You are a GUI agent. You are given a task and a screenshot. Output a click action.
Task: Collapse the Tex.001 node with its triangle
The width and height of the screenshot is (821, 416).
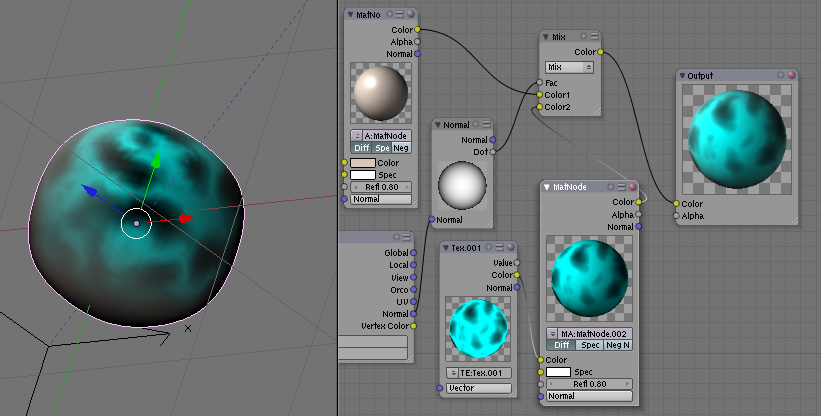[447, 247]
